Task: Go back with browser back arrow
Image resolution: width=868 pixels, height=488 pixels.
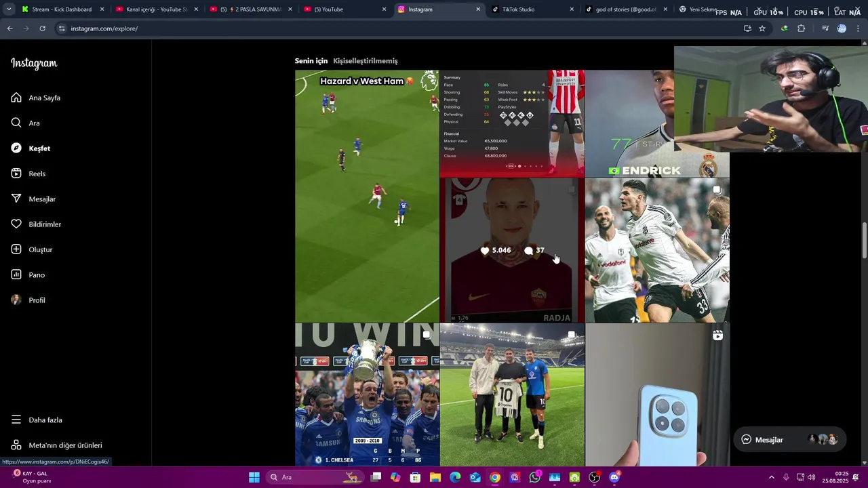Action: [x=9, y=28]
